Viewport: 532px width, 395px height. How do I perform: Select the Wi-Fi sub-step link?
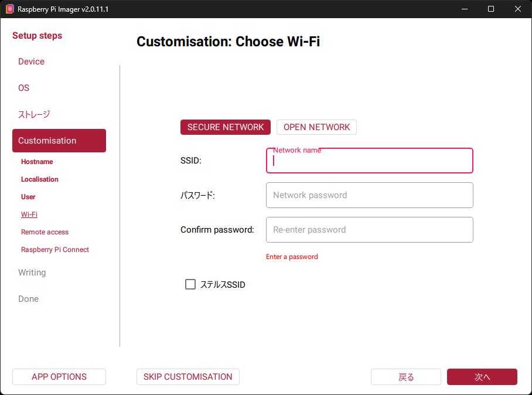(29, 214)
